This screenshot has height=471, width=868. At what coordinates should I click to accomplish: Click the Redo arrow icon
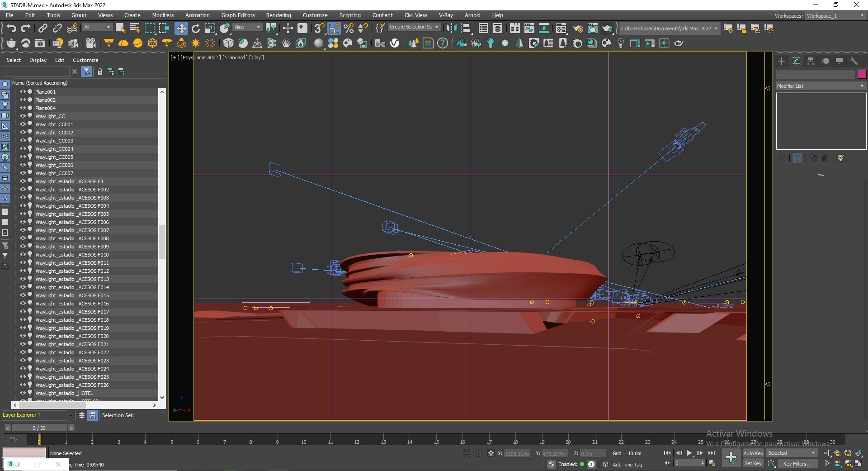tap(26, 28)
